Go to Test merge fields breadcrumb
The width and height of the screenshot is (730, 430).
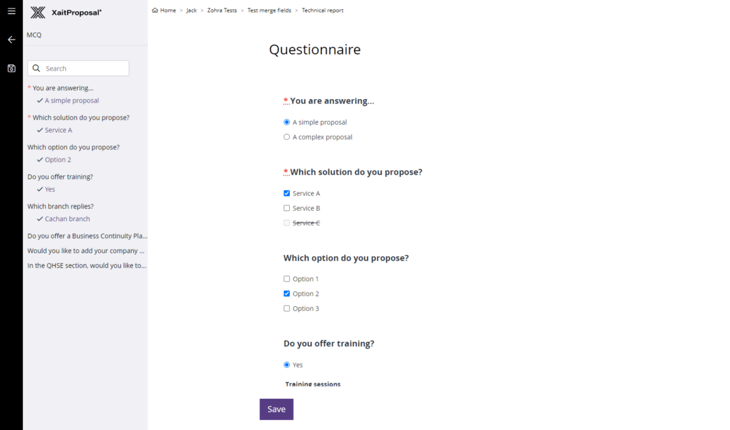[269, 10]
